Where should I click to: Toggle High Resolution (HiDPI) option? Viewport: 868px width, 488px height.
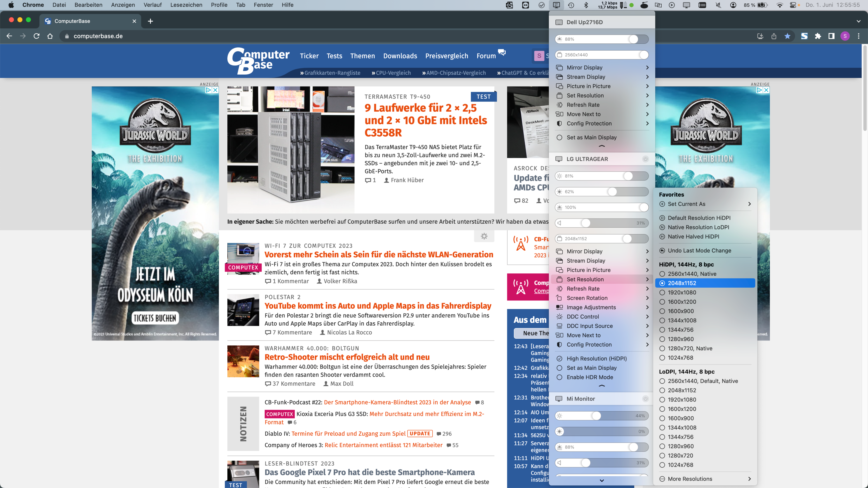click(597, 358)
